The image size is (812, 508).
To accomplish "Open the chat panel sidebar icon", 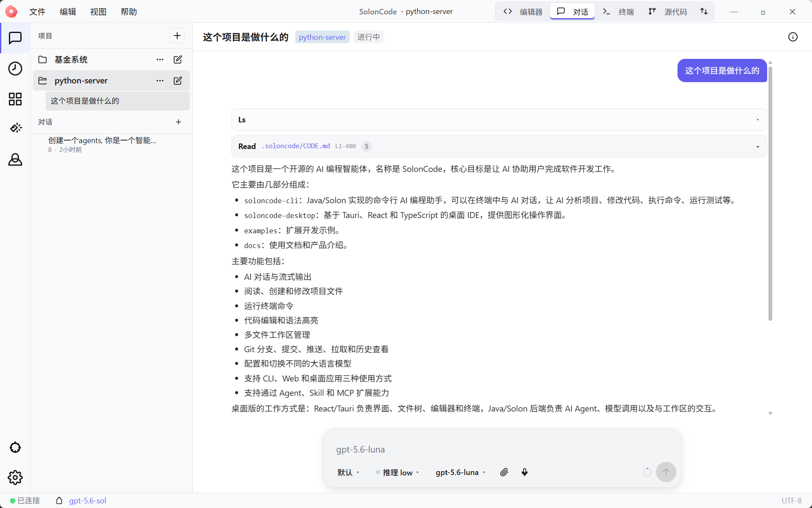I will [15, 38].
